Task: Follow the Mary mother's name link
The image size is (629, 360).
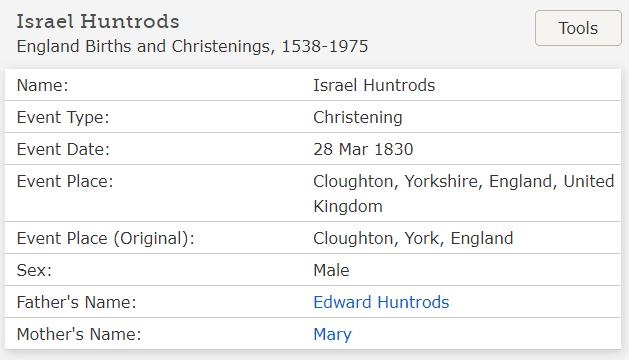Action: click(x=332, y=334)
